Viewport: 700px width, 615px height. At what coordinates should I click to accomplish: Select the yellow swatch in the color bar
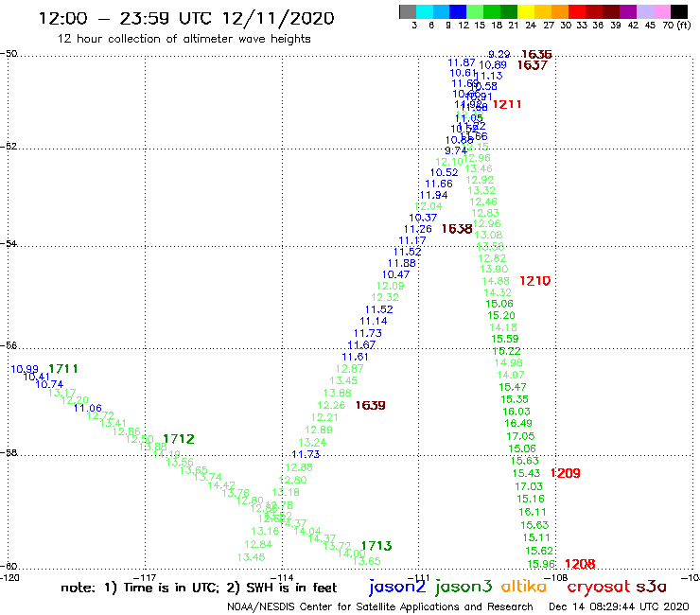click(526, 11)
